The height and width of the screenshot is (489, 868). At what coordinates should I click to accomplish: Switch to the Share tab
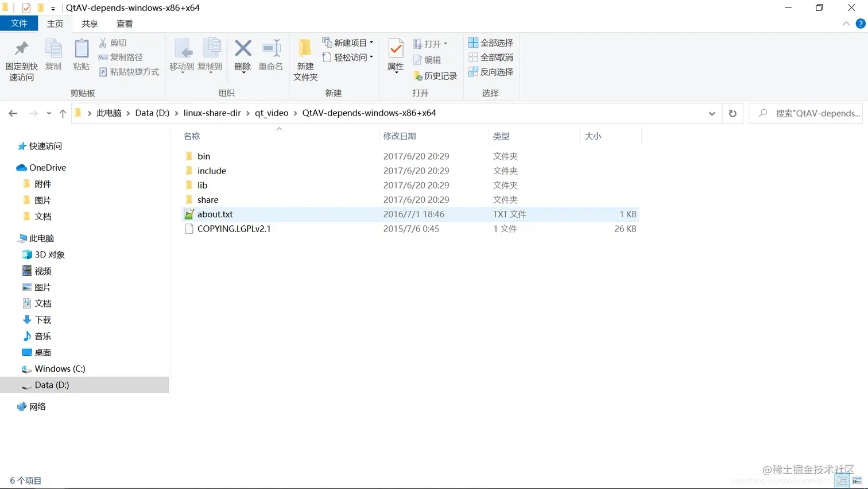90,24
